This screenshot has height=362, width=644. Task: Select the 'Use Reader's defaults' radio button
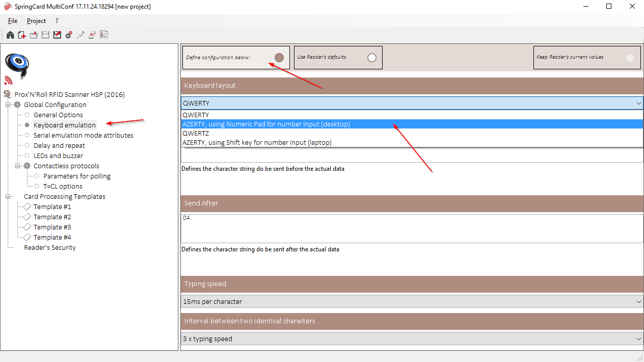(x=372, y=58)
